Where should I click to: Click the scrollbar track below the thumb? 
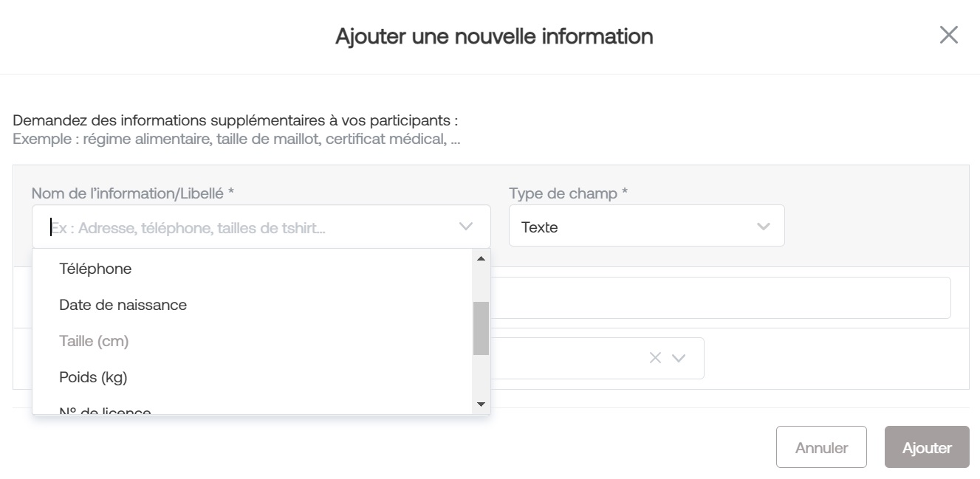click(x=481, y=376)
